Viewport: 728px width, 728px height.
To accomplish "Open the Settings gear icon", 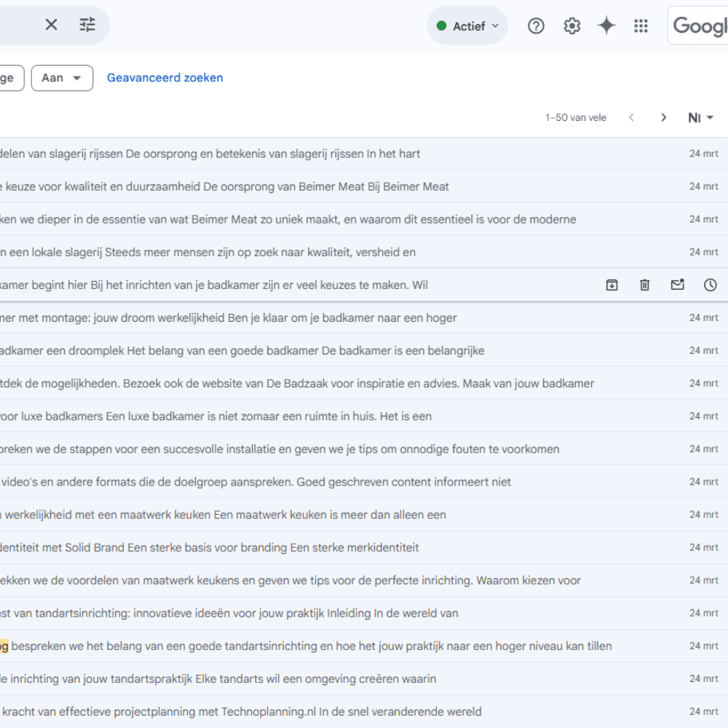I will click(x=571, y=26).
